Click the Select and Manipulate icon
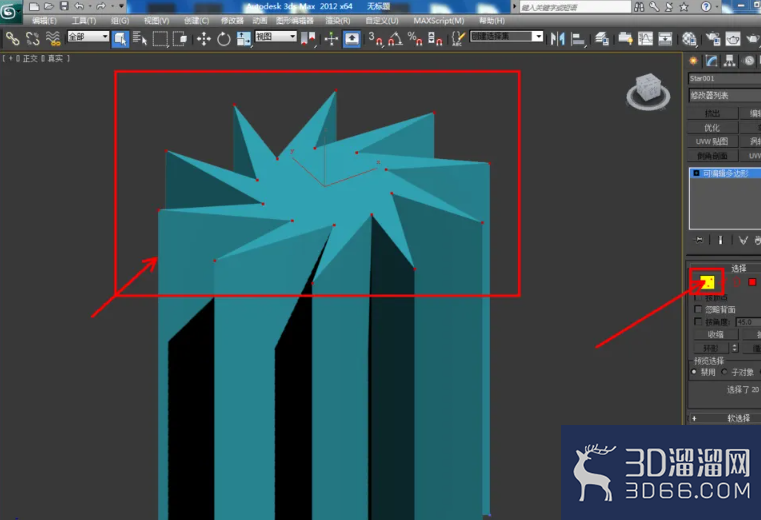Screen dimensions: 761x520 [x=331, y=38]
